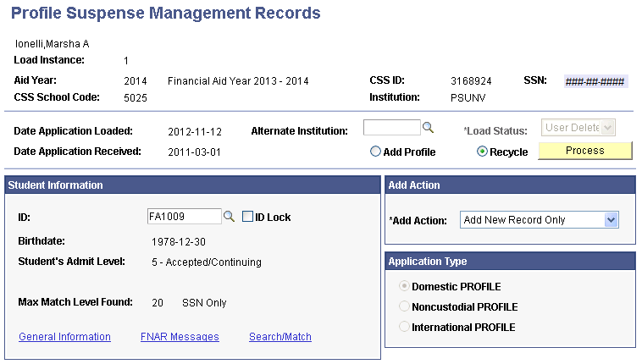The height and width of the screenshot is (364, 642).
Task: Click the admit level 5 - Accepted/Continuing
Action: click(207, 262)
